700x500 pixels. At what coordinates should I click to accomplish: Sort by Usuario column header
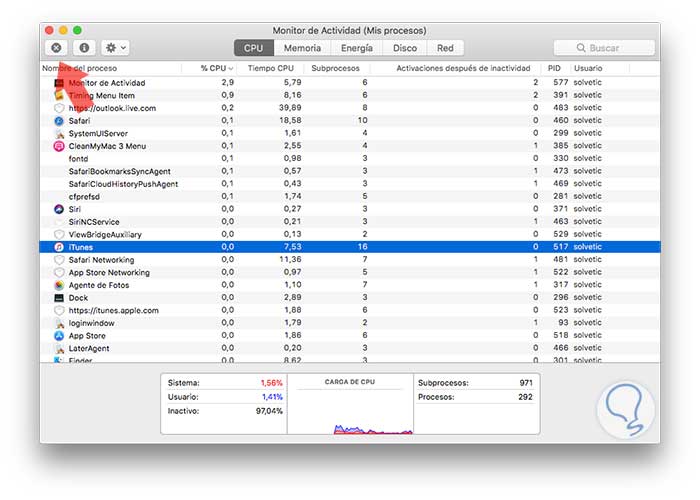(x=588, y=68)
